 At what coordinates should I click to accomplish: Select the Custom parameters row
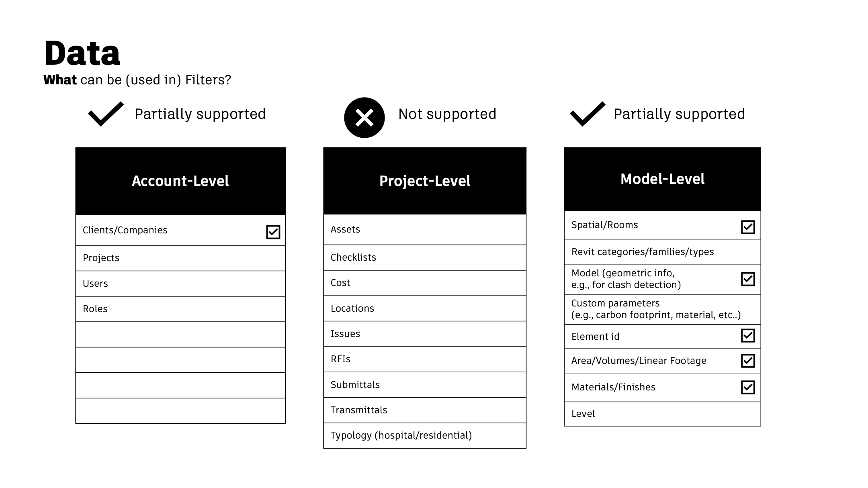(x=662, y=309)
